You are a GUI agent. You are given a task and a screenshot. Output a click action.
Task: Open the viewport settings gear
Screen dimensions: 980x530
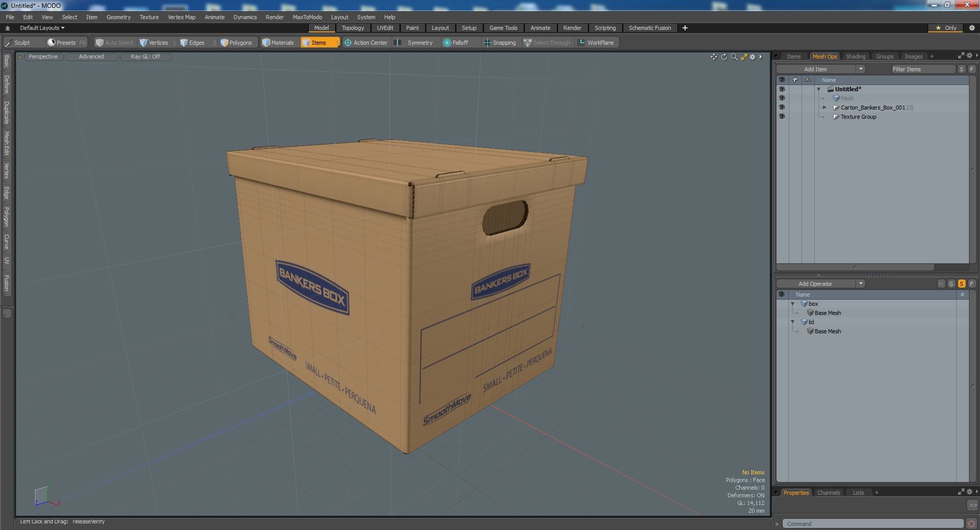click(x=752, y=57)
